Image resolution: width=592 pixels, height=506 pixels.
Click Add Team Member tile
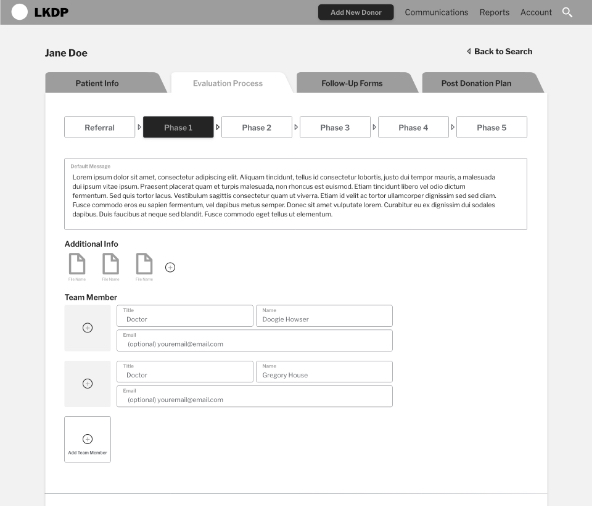88,440
